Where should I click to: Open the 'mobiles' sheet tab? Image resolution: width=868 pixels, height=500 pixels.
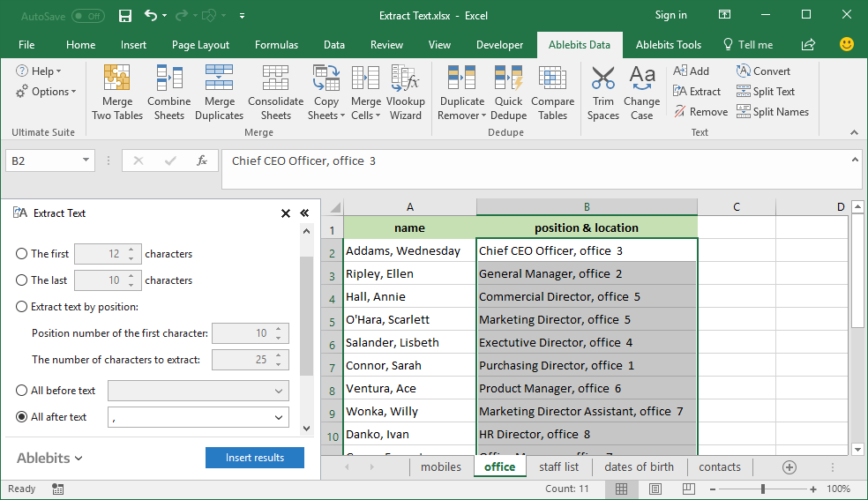click(x=441, y=466)
